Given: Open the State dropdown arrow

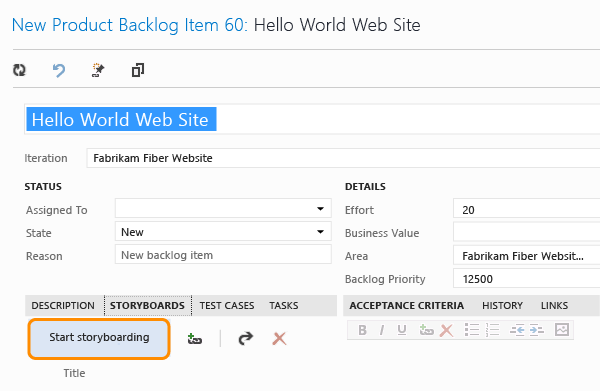Looking at the screenshot, I should (x=320, y=232).
